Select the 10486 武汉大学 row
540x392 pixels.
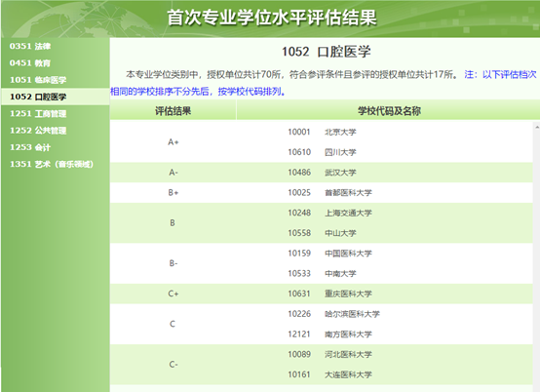pos(322,173)
